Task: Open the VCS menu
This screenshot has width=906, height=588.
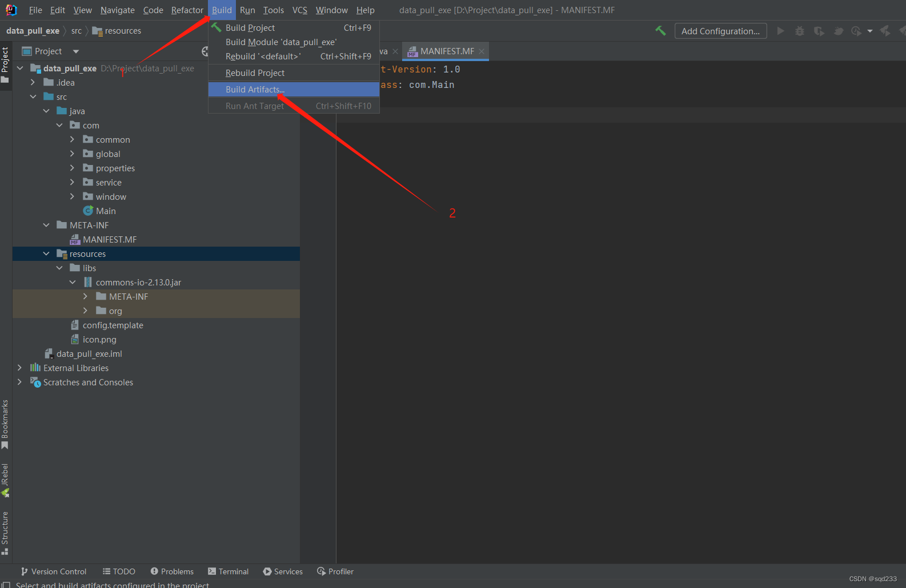Action: coord(299,10)
